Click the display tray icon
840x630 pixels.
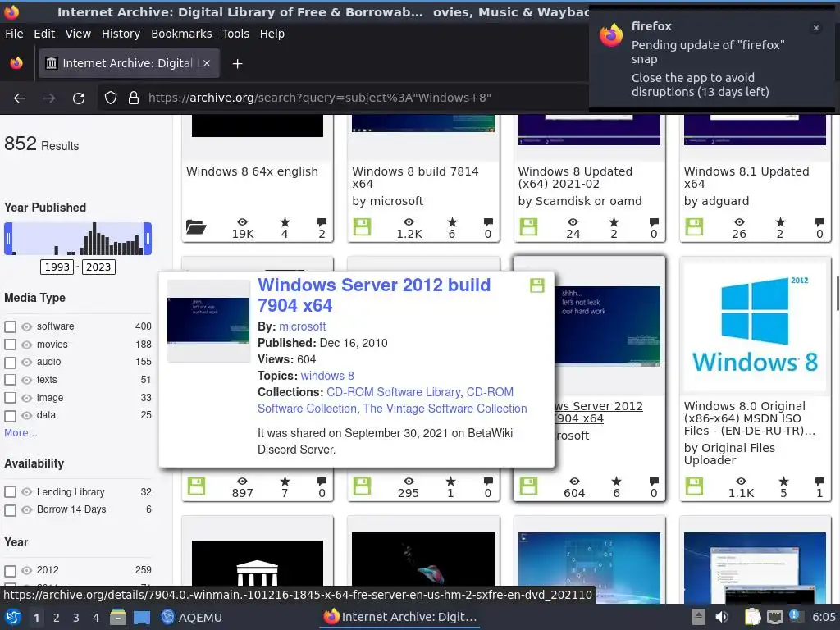(774, 617)
